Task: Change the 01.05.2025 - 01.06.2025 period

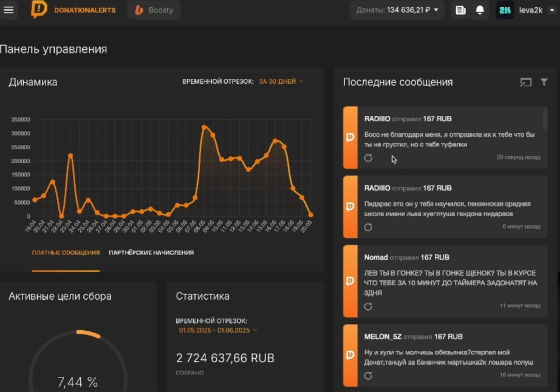Action: [217, 330]
